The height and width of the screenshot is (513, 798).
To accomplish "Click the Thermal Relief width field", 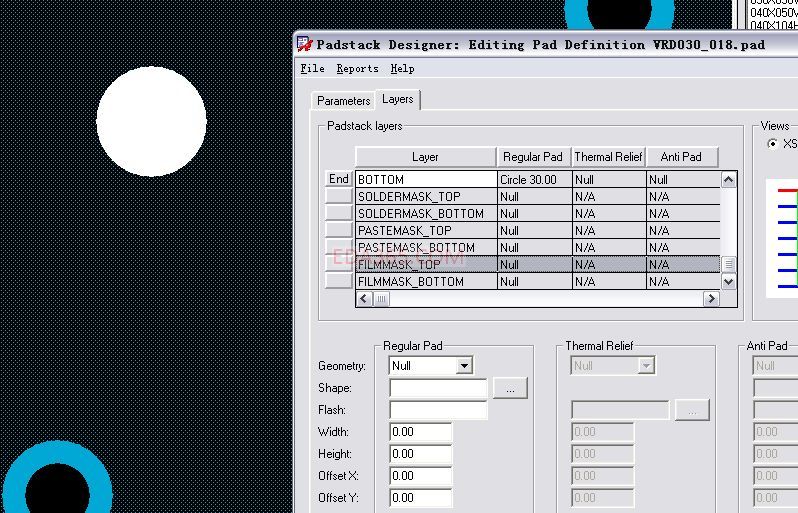I will coord(603,432).
